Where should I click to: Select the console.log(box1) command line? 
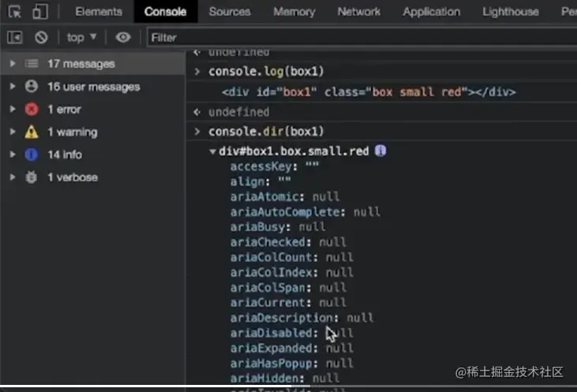[x=266, y=71]
